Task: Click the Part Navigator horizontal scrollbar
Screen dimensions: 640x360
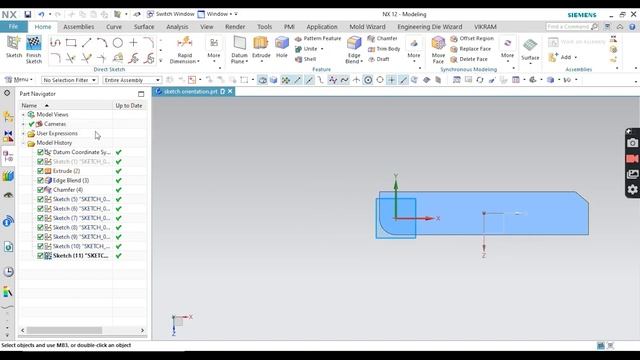Action: (x=64, y=330)
